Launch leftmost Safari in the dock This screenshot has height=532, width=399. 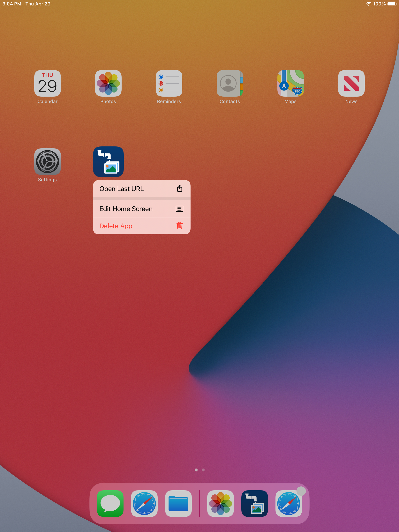(x=144, y=503)
